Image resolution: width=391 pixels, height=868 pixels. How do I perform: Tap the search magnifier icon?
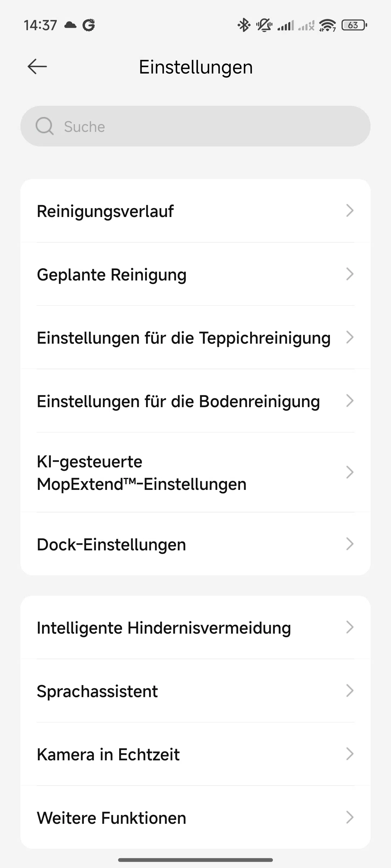click(45, 126)
